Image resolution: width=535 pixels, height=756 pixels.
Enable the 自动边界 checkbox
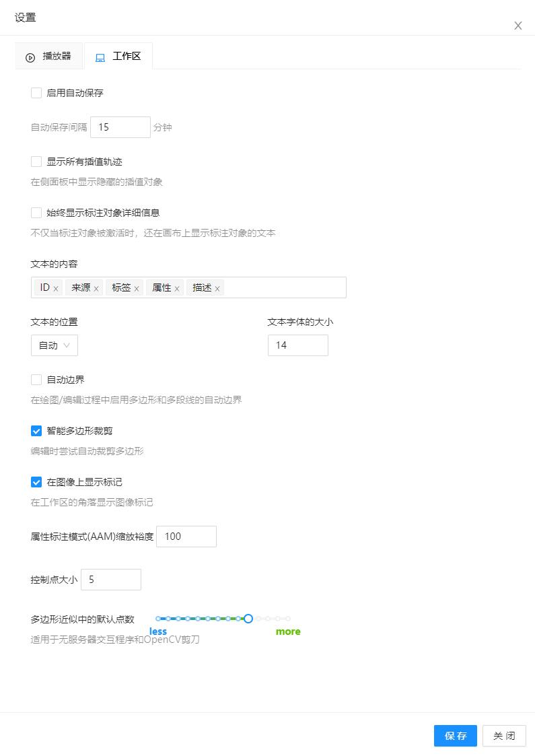pos(36,380)
